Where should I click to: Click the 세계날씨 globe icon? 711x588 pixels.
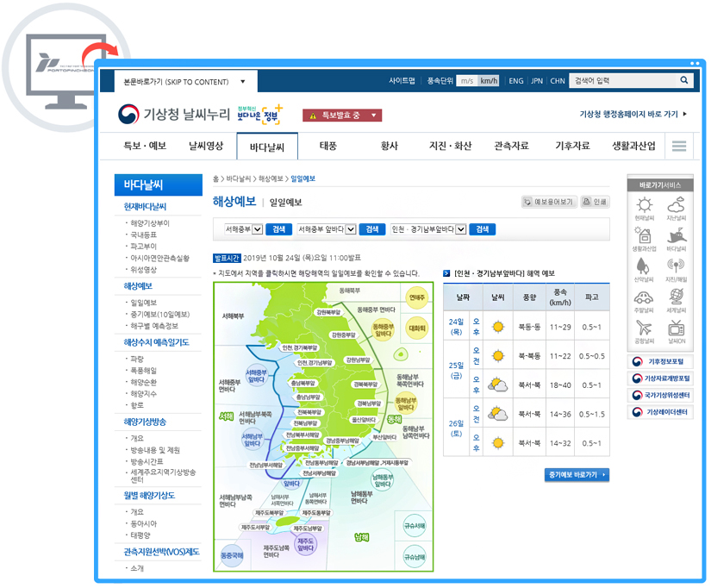(676, 297)
